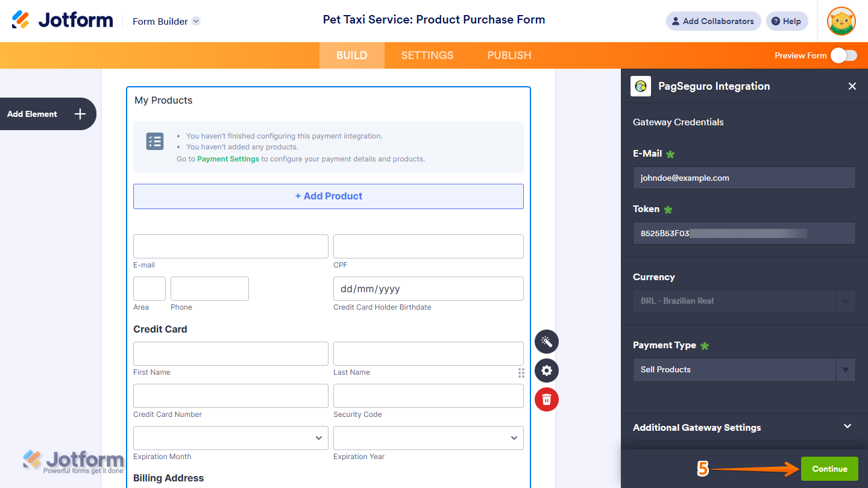The width and height of the screenshot is (868, 488).
Task: Open the user avatar profile menu
Action: [x=841, y=21]
